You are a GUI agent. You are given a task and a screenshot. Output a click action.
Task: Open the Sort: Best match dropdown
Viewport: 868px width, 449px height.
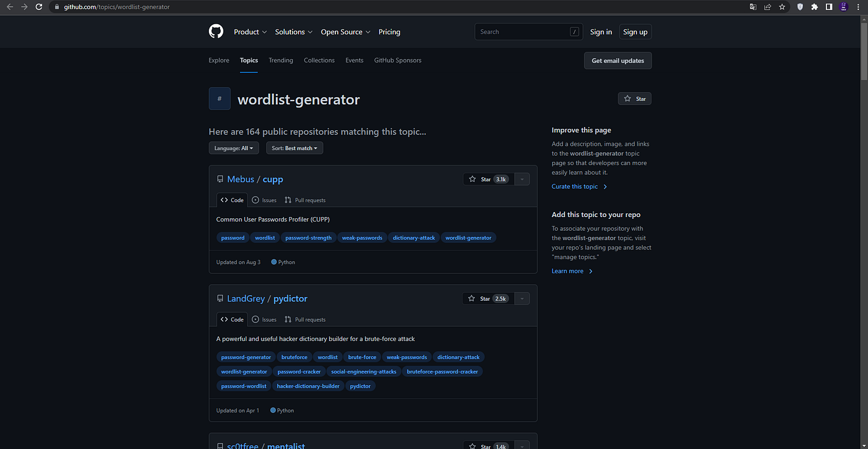click(294, 148)
